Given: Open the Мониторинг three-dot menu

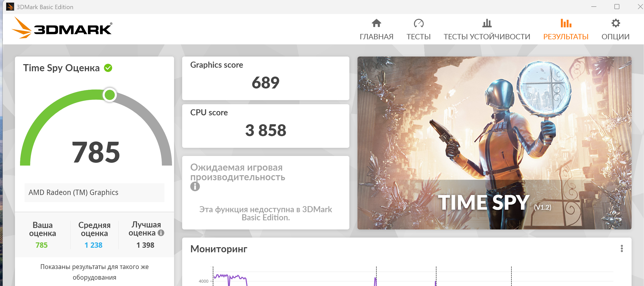Looking at the screenshot, I should [x=621, y=248].
